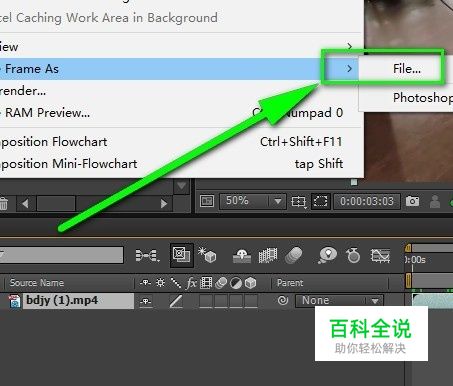Select the Composition Mini-Flowchart menu entry
453x386 pixels.
[180, 163]
